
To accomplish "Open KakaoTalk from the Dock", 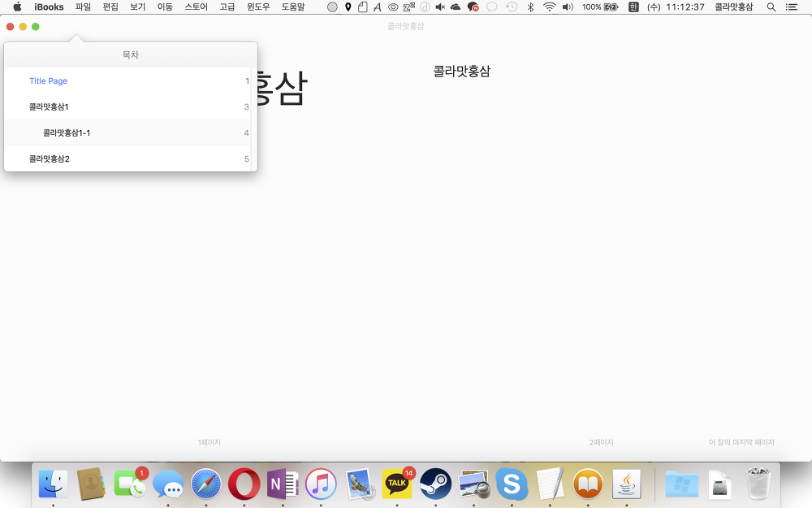I will click(397, 485).
